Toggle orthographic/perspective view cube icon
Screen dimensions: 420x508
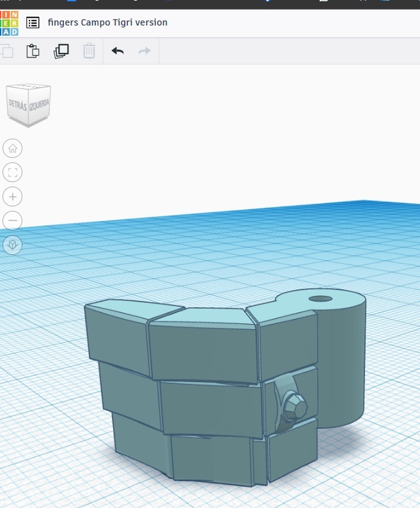click(x=13, y=245)
